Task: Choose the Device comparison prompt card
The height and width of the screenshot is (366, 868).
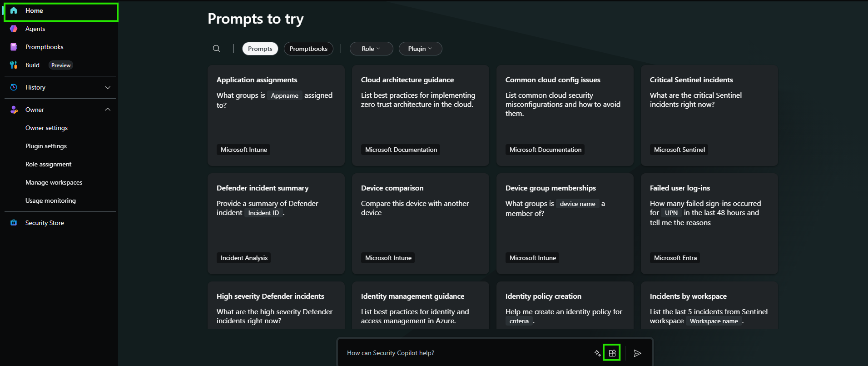Action: pos(421,224)
